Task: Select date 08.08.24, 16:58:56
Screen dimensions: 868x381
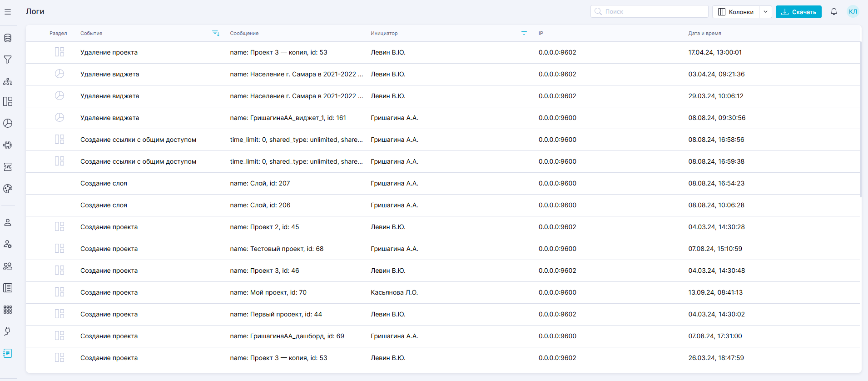Action: (716, 140)
